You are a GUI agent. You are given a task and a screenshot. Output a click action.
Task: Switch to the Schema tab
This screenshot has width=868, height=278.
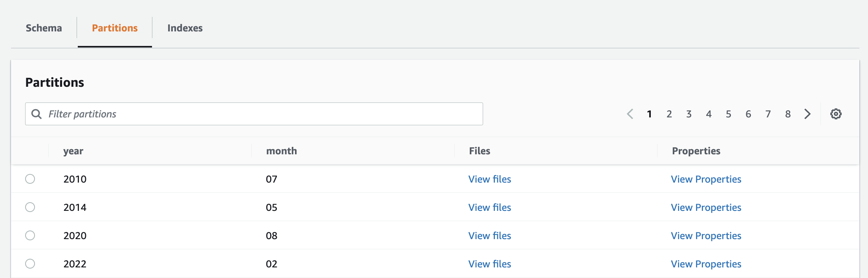[44, 28]
